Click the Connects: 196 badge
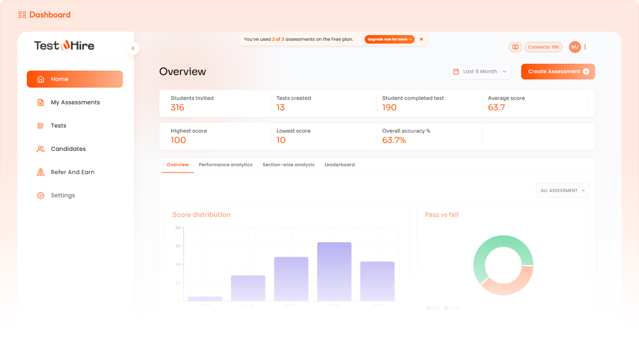This screenshot has height=364, width=639. (543, 47)
